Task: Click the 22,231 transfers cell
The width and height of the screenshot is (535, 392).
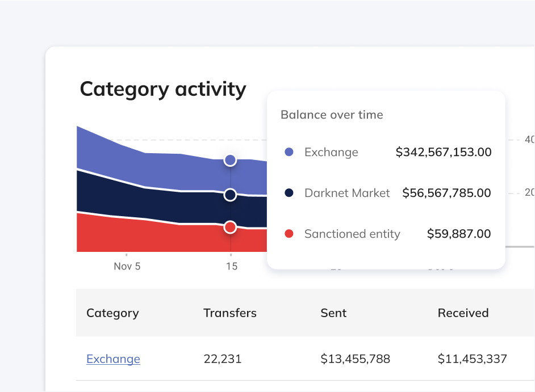Action: (x=223, y=359)
